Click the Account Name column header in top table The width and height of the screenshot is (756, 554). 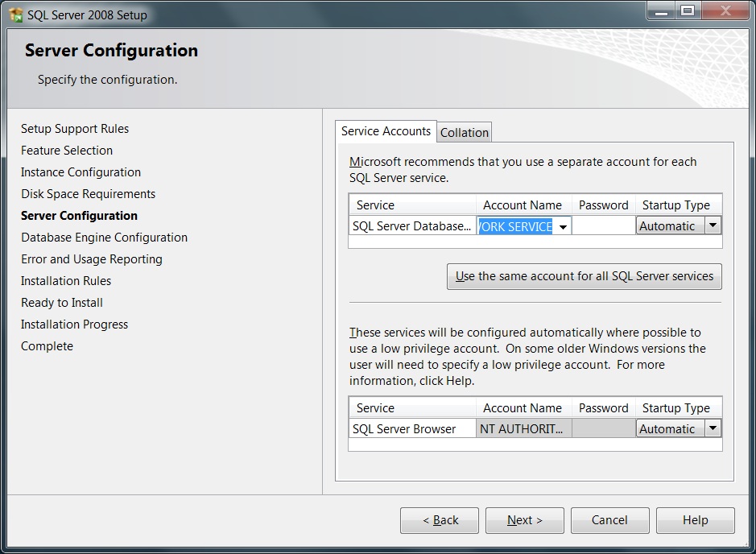pyautogui.click(x=523, y=205)
